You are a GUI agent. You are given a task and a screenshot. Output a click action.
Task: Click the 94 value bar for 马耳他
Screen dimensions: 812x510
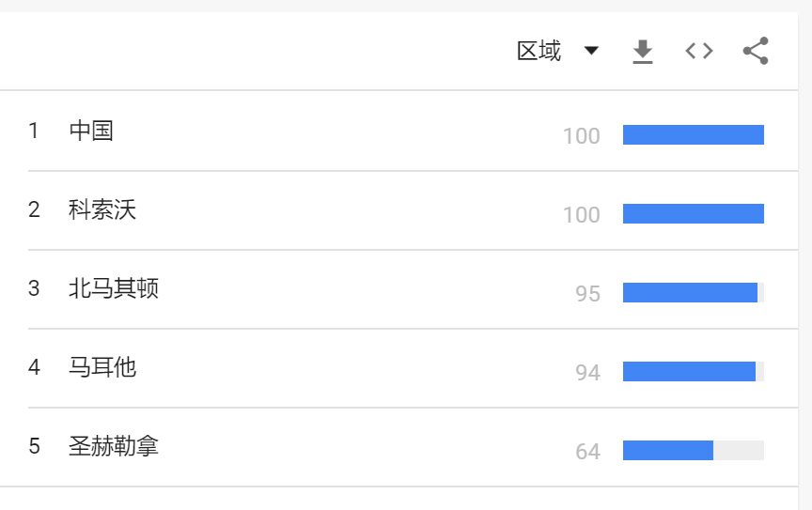(x=694, y=371)
